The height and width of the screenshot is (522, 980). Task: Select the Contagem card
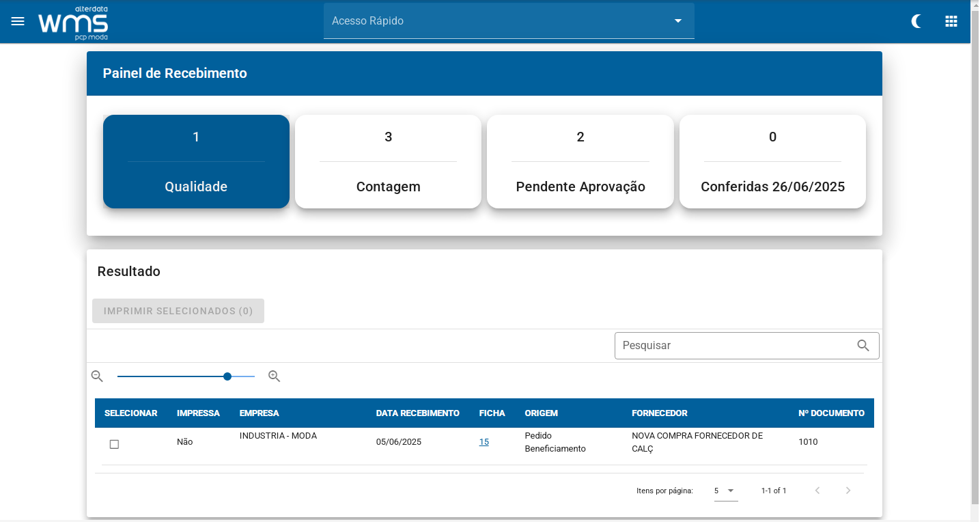point(388,161)
